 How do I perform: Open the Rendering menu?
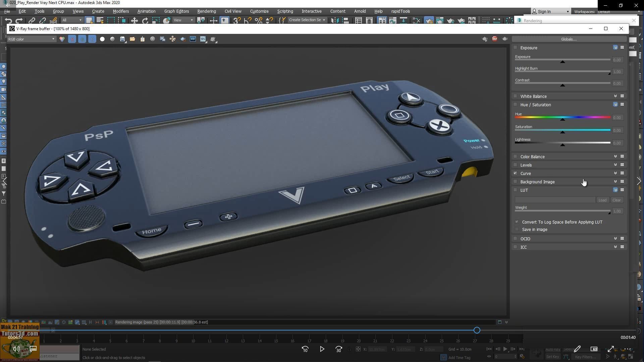(x=206, y=11)
